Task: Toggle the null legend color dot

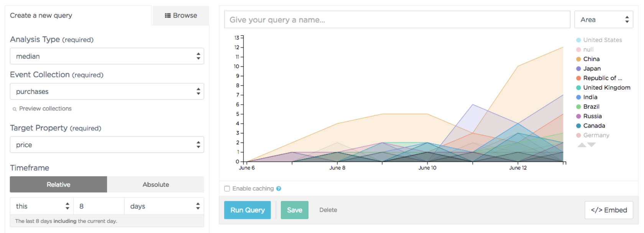Action: tap(578, 50)
